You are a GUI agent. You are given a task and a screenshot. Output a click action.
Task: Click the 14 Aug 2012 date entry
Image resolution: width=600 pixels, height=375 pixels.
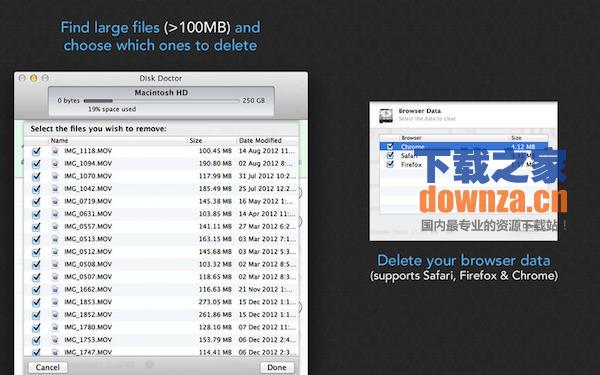(x=267, y=151)
